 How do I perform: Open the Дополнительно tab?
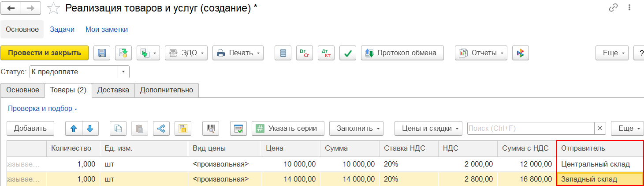(167, 90)
